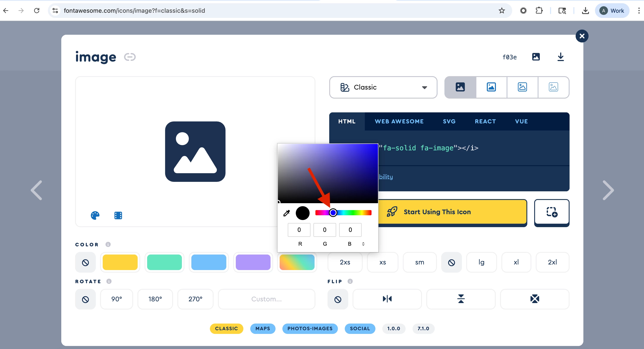644x349 pixels.
Task: Switch to the REACT code tab
Action: point(485,121)
